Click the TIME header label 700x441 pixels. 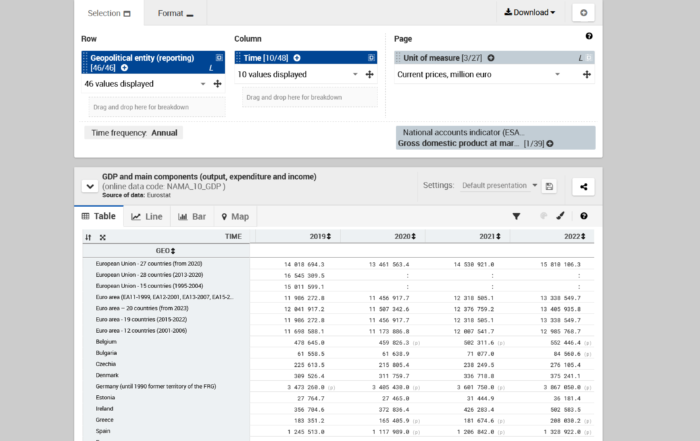(233, 237)
